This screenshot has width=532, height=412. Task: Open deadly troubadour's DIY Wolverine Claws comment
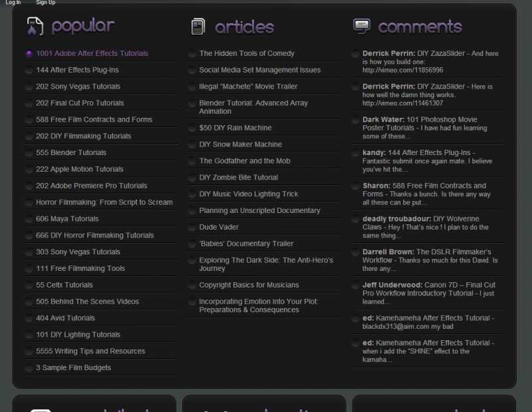pyautogui.click(x=426, y=227)
